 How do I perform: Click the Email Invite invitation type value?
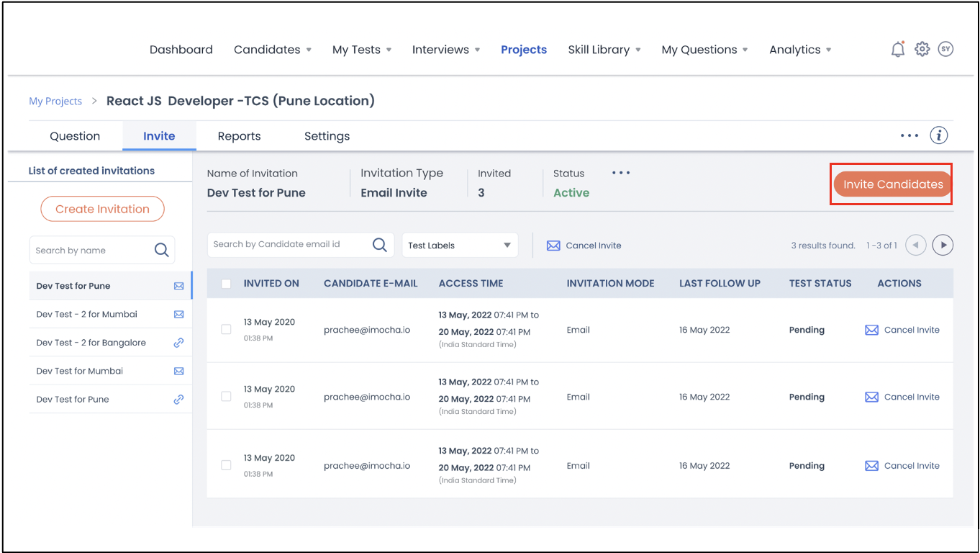pyautogui.click(x=394, y=193)
